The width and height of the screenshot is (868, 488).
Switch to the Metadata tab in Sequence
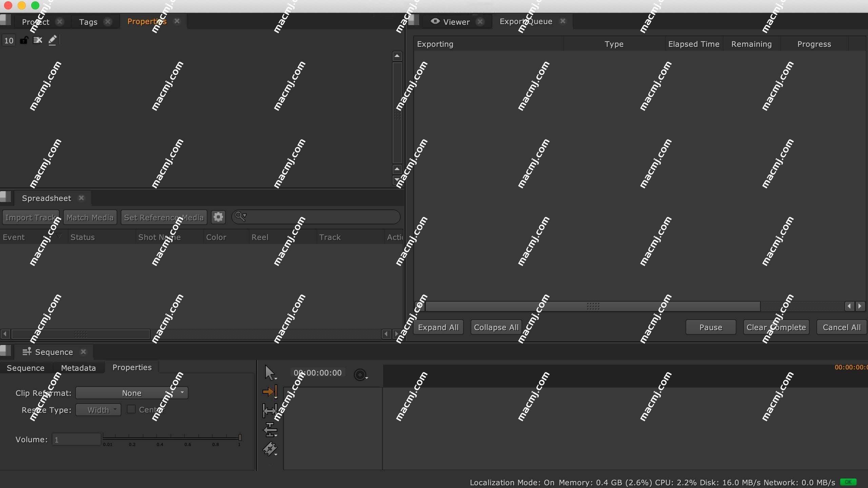coord(78,368)
